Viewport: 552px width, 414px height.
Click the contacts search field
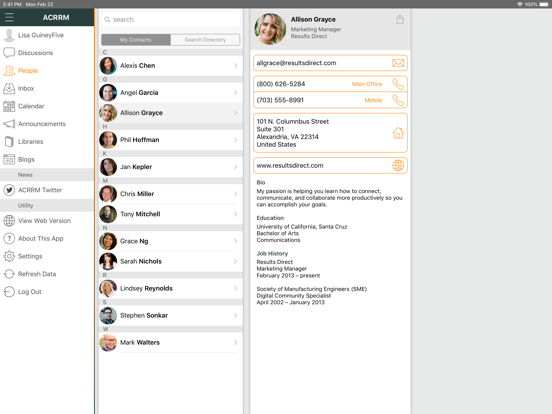click(171, 19)
